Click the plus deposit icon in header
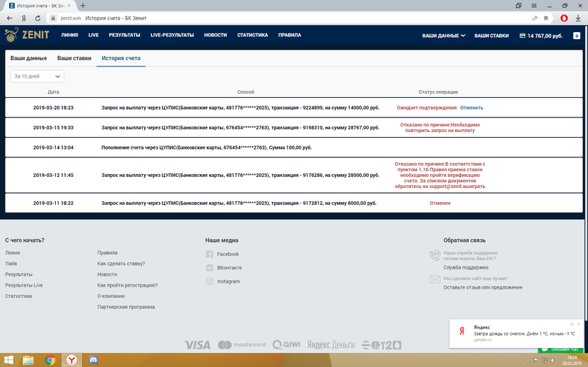588x367 pixels. pos(577,36)
